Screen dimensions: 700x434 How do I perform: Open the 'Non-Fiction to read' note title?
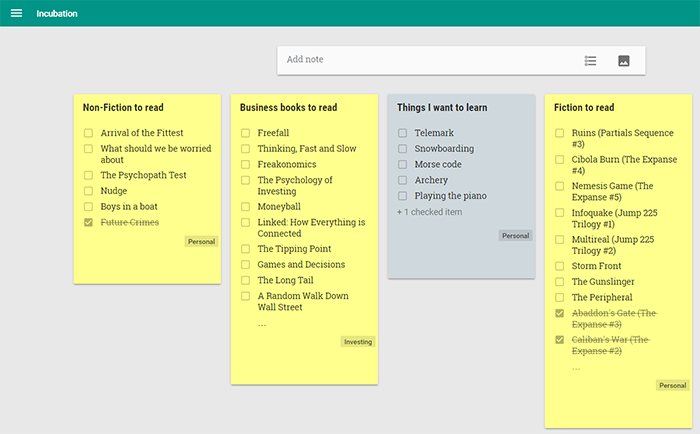click(x=123, y=108)
